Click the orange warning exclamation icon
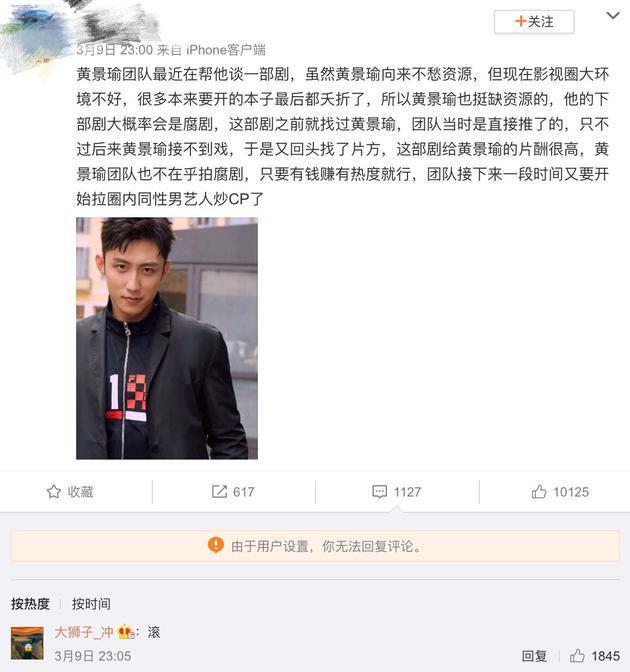Viewport: 630px width, 672px height. (216, 545)
